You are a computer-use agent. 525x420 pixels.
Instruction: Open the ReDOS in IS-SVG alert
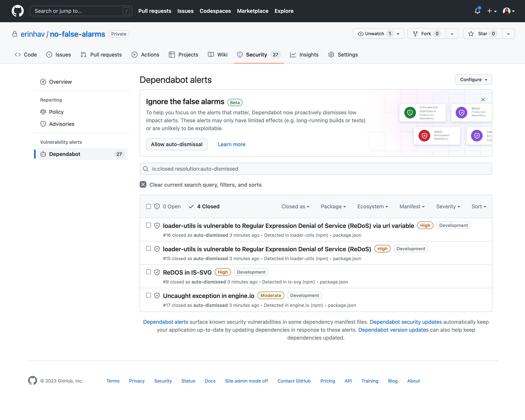click(187, 272)
